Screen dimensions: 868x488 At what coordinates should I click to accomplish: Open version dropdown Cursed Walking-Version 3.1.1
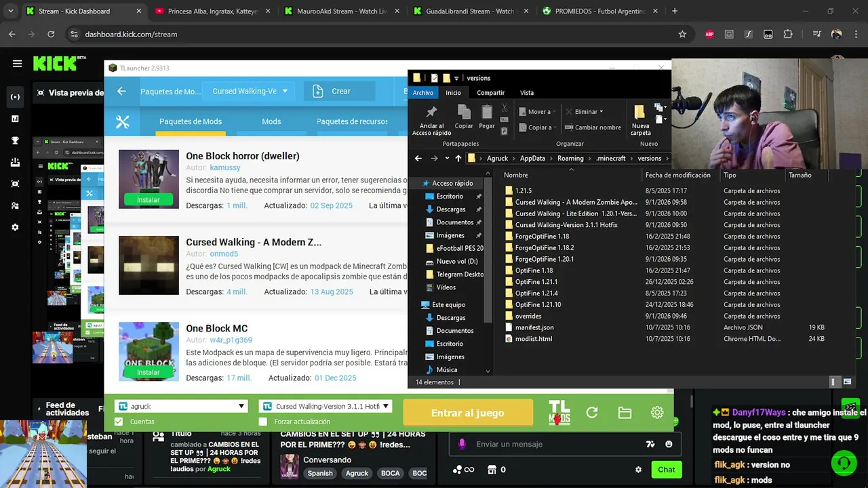click(x=327, y=406)
